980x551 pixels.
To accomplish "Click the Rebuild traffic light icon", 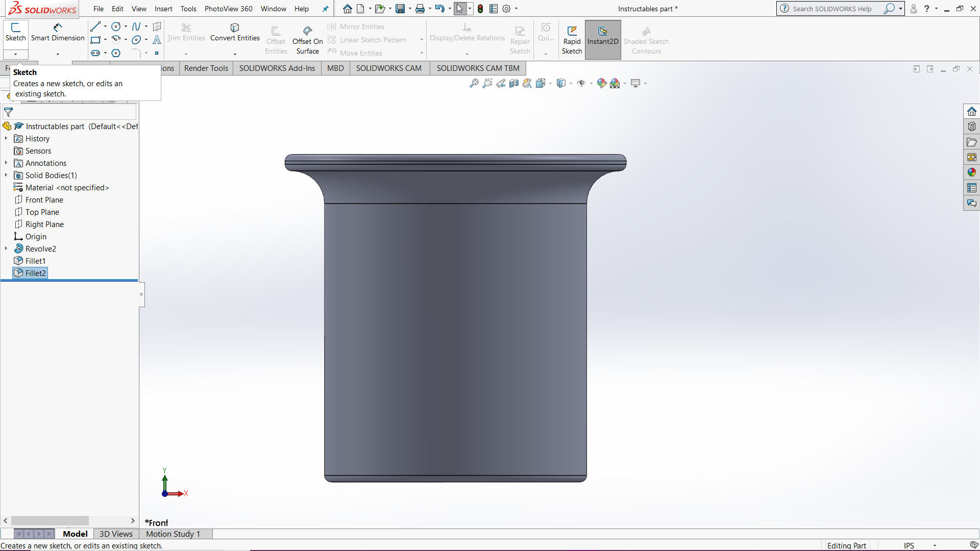I will coord(480,9).
